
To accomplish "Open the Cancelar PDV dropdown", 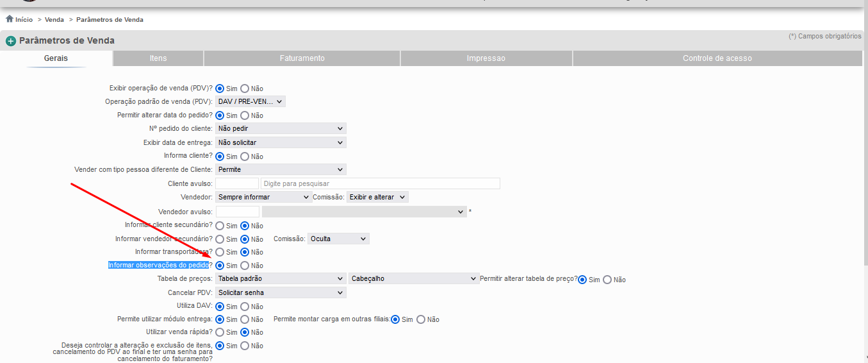I will tap(281, 292).
